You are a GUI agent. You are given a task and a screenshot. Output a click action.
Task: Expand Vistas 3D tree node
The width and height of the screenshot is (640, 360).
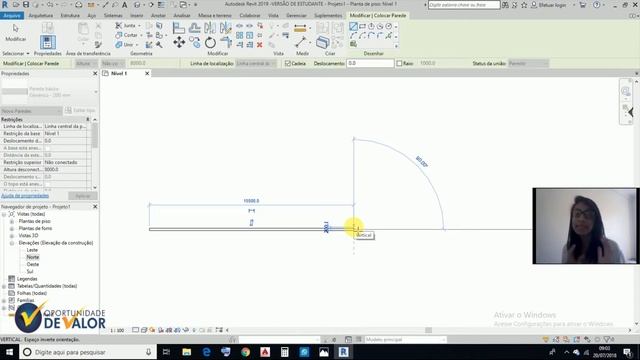coord(12,236)
